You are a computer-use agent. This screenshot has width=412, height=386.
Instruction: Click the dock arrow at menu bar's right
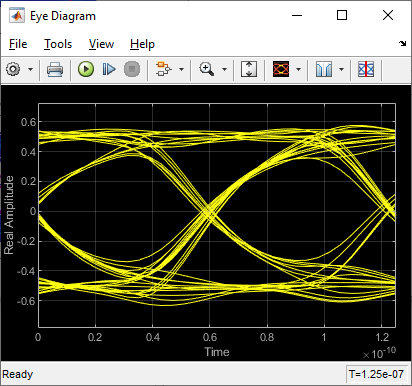pyautogui.click(x=403, y=44)
